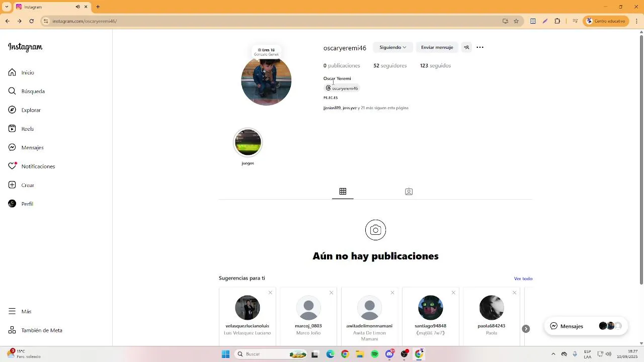Click Crear to create a post
644x362 pixels.
pyautogui.click(x=21, y=185)
